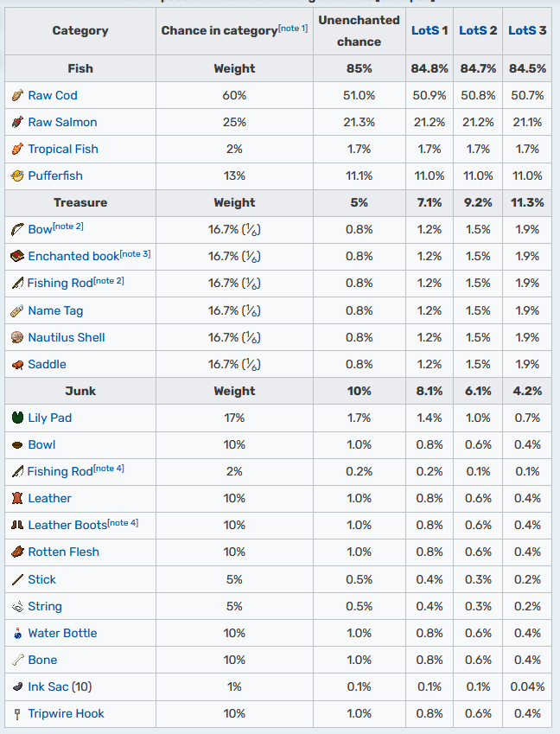The image size is (560, 734).
Task: Click the Saddle item icon
Action: [17, 365]
